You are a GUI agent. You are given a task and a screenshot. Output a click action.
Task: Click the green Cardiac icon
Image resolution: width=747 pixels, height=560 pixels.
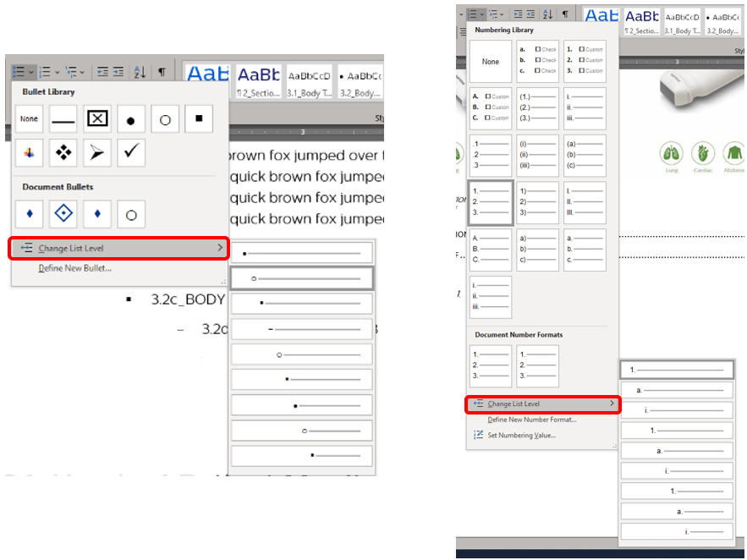pyautogui.click(x=703, y=154)
